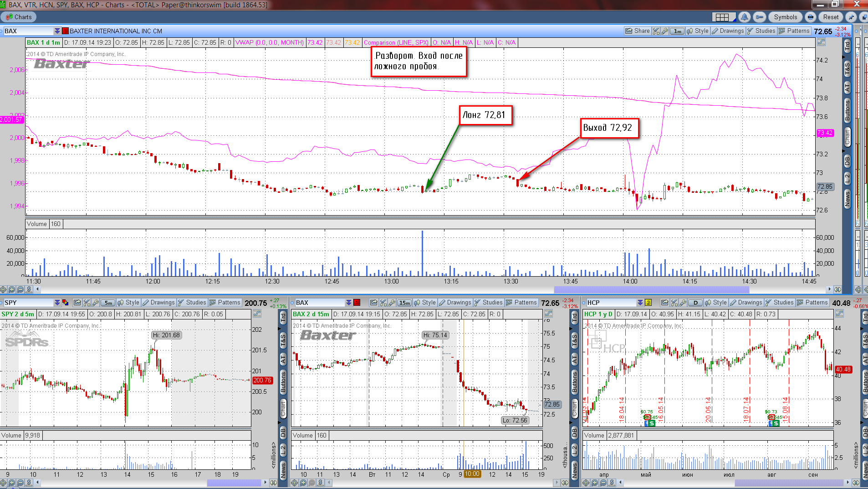
Task: Toggle the Buttons side tab on main chart
Action: pyautogui.click(x=847, y=111)
